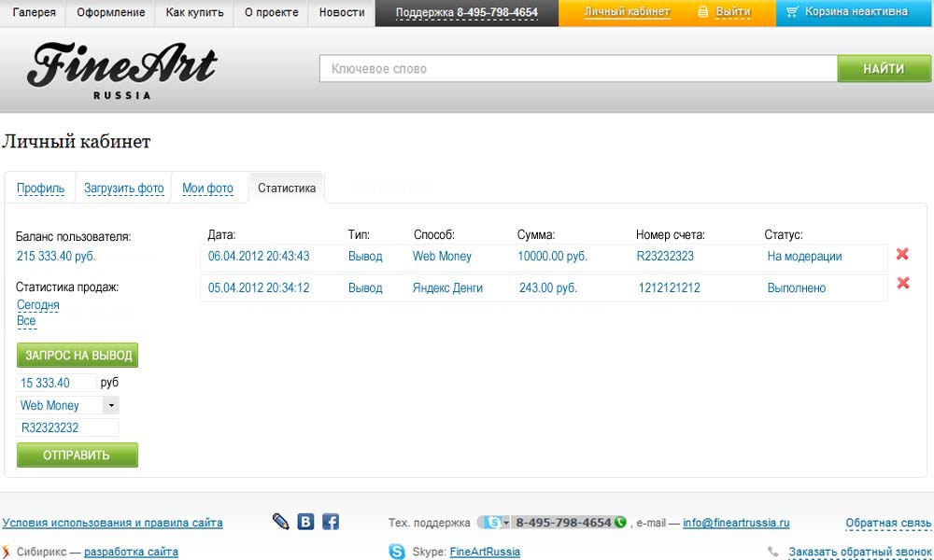Image resolution: width=934 pixels, height=560 pixels.
Task: Click the date 05.04.2012 20:34:12
Action: tap(259, 288)
